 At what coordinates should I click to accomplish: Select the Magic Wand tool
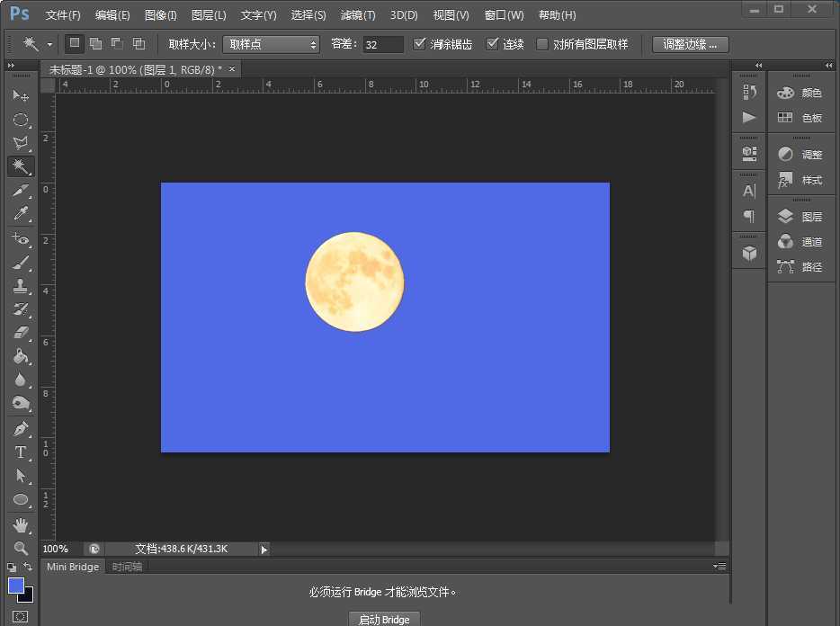pos(21,166)
